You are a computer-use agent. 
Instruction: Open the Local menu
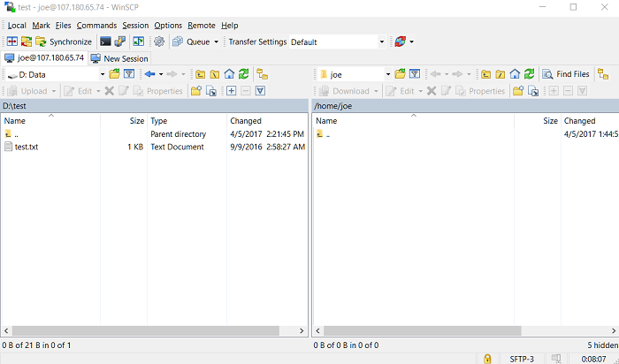coord(17,26)
